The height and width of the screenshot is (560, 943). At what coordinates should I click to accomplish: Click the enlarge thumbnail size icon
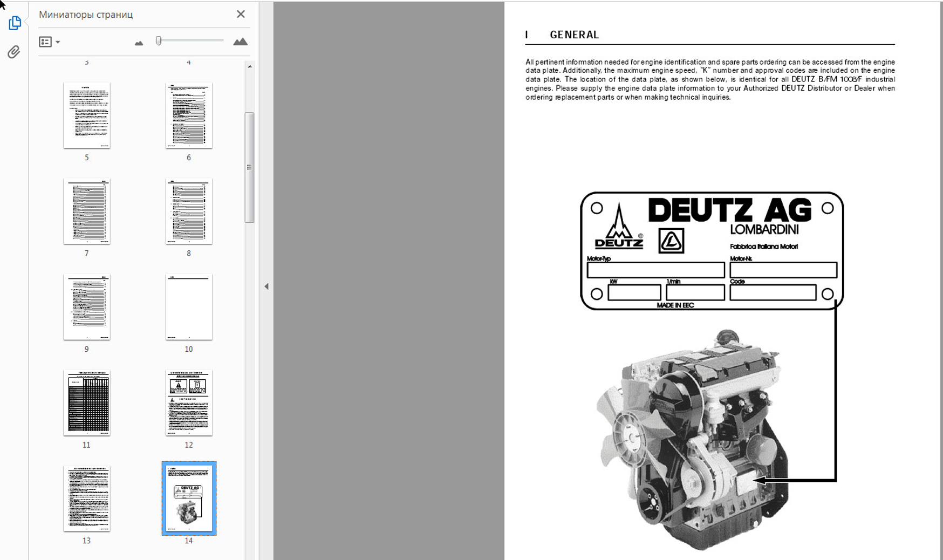[240, 42]
